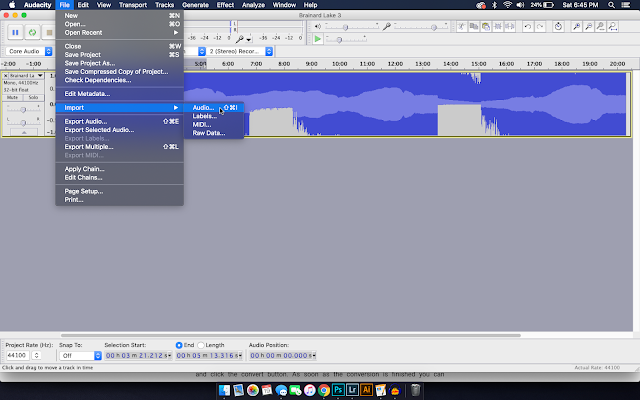Screen dimensions: 640x400
Task: Select Export Multiple... menu item
Action: coord(119,147)
